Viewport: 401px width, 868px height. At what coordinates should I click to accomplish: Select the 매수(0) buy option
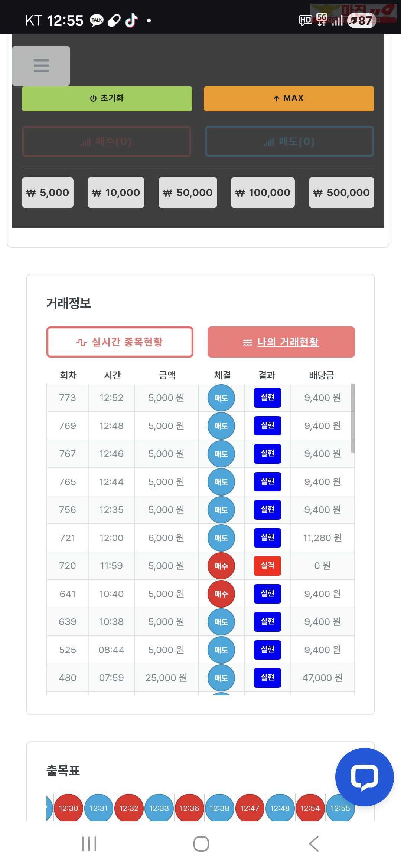[x=107, y=141]
